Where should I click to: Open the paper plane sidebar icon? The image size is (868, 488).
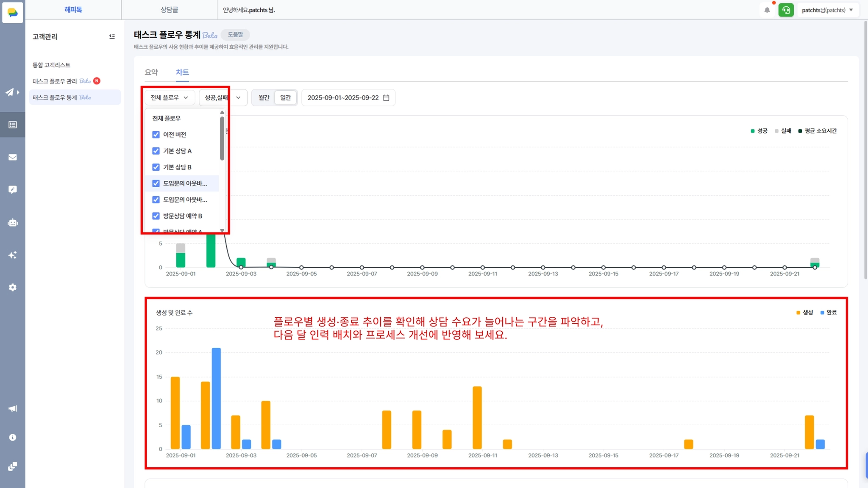click(x=10, y=92)
